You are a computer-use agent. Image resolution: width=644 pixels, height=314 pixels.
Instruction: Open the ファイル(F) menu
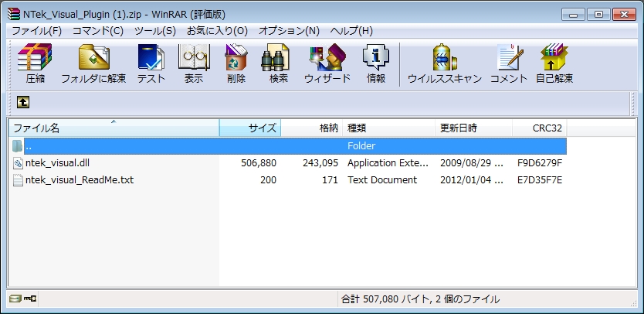click(x=36, y=31)
